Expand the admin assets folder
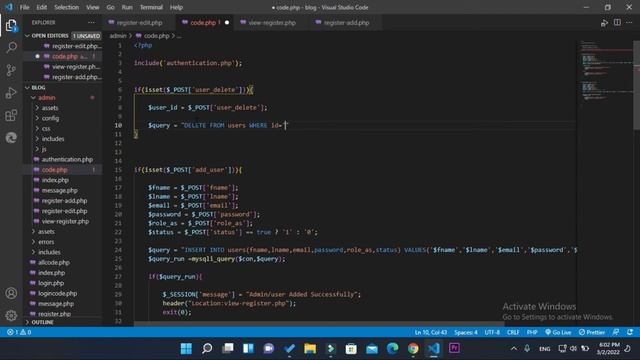This screenshot has height=360, width=640. pos(50,108)
